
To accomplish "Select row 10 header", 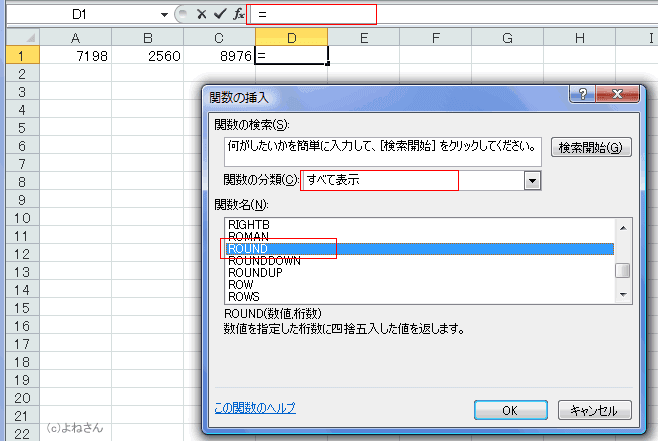I will [x=23, y=218].
